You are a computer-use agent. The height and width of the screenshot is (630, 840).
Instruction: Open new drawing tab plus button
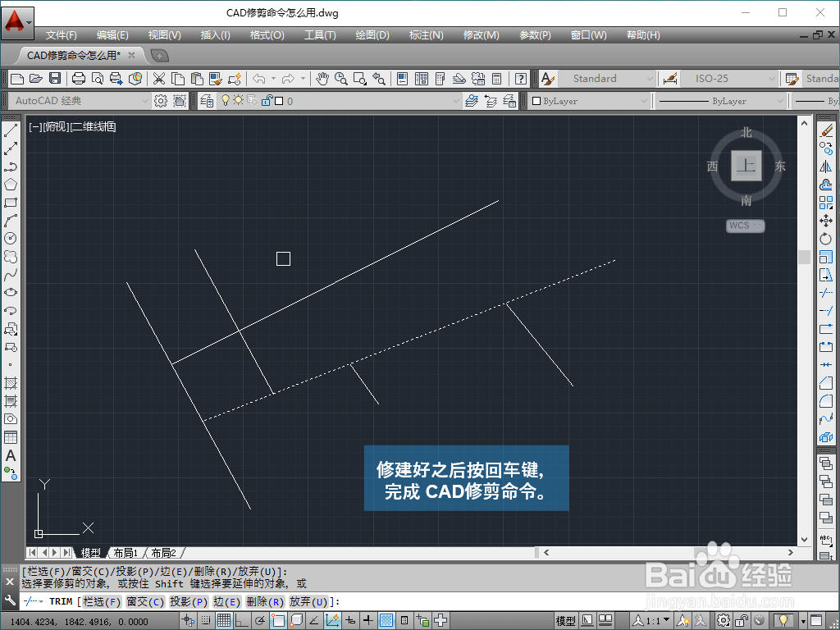coord(160,55)
